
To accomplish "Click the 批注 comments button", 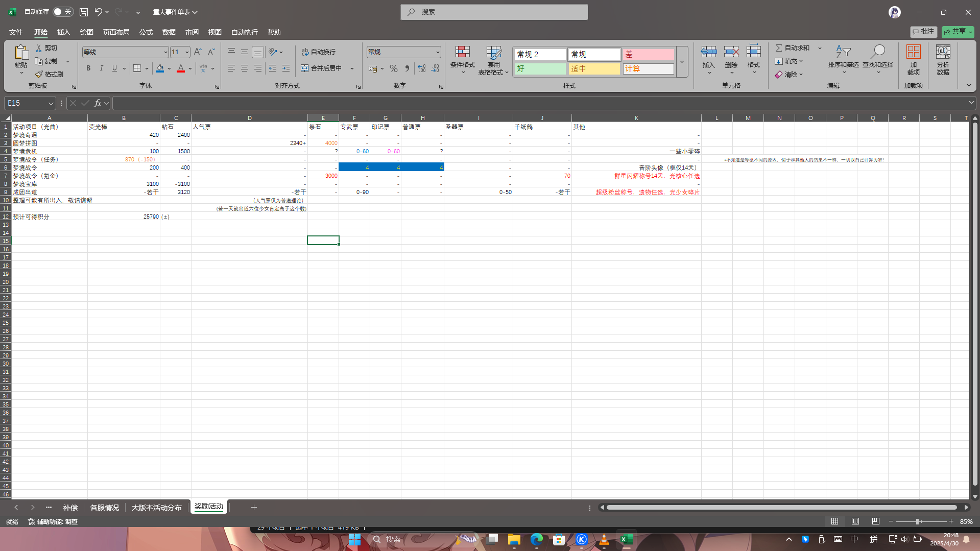I will (x=923, y=32).
